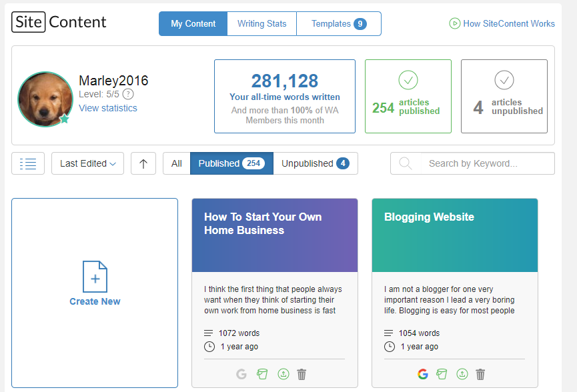
Task: Click the clock icon on Blogging Website card
Action: point(390,347)
